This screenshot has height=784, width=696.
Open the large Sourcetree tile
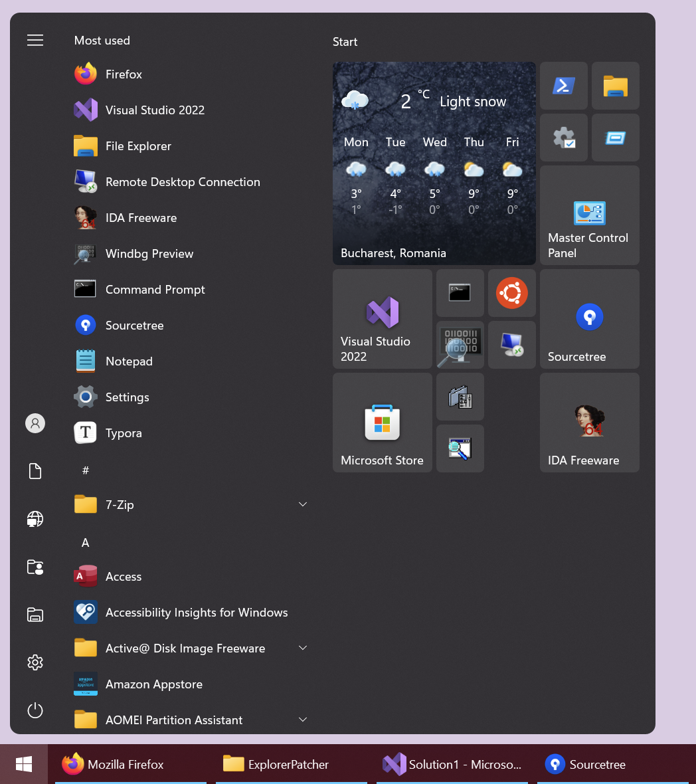click(x=590, y=319)
